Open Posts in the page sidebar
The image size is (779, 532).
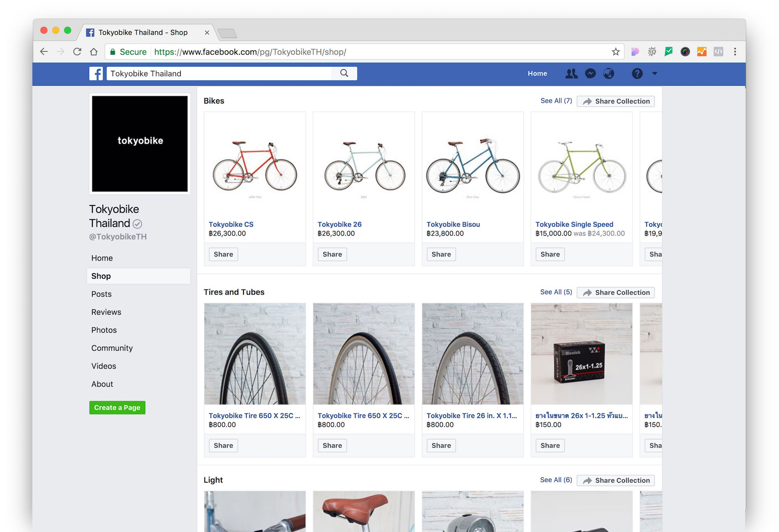101,294
